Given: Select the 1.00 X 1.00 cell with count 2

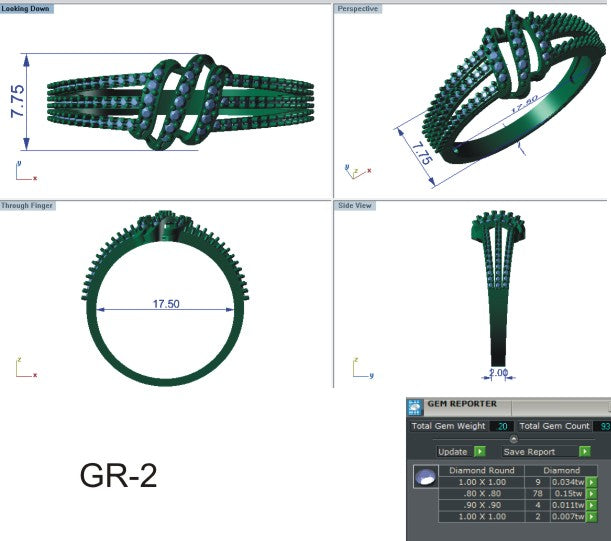Looking at the screenshot, I should point(482,517).
